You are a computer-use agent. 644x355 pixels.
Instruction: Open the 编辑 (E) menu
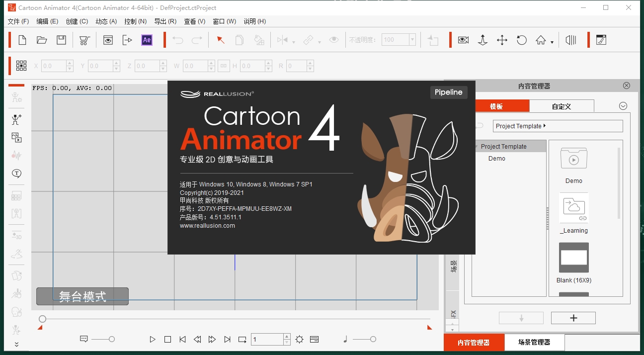click(47, 21)
